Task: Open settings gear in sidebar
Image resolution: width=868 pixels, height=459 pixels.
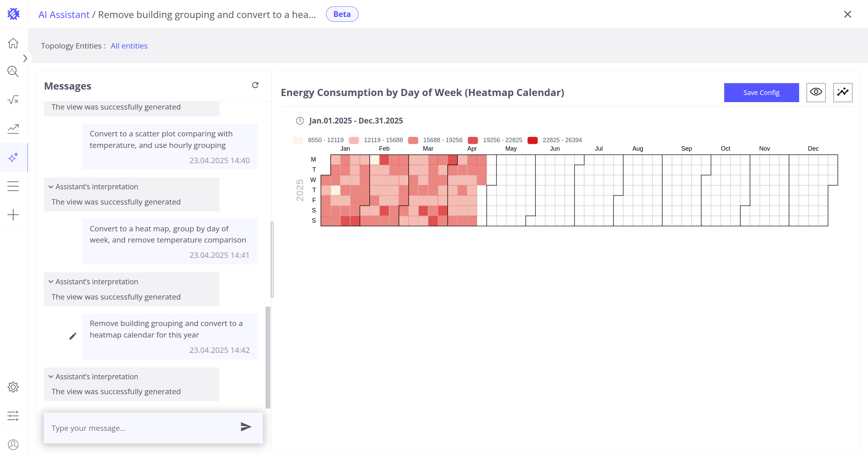Action: click(x=13, y=387)
